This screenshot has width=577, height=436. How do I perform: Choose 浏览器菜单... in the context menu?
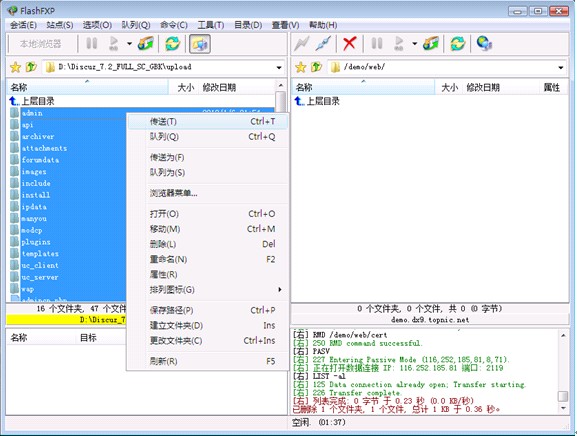click(208, 193)
